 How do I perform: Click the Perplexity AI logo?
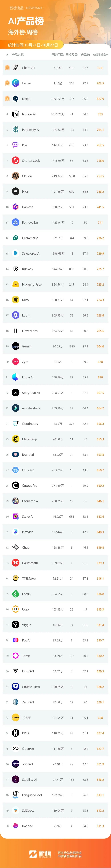(x=15, y=130)
